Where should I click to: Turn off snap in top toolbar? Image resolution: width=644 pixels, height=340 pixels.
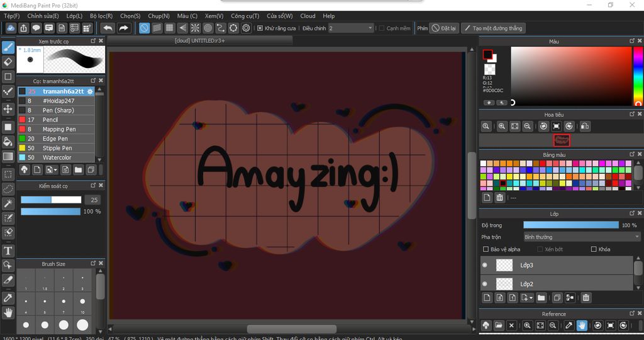[144, 28]
